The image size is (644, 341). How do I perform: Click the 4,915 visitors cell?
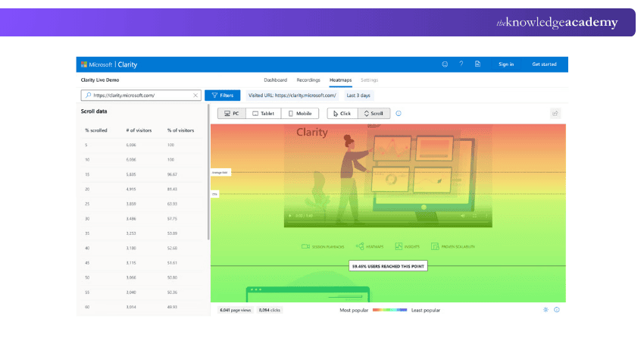click(x=131, y=189)
